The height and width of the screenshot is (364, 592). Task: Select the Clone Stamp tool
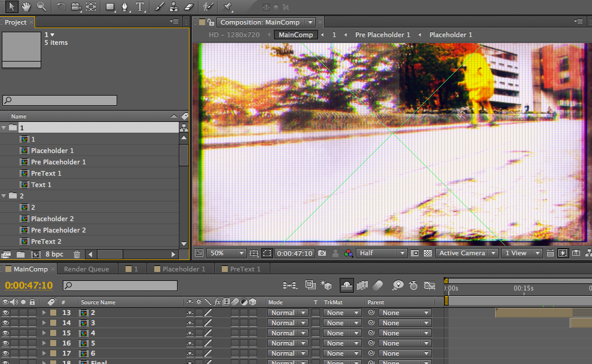173,7
